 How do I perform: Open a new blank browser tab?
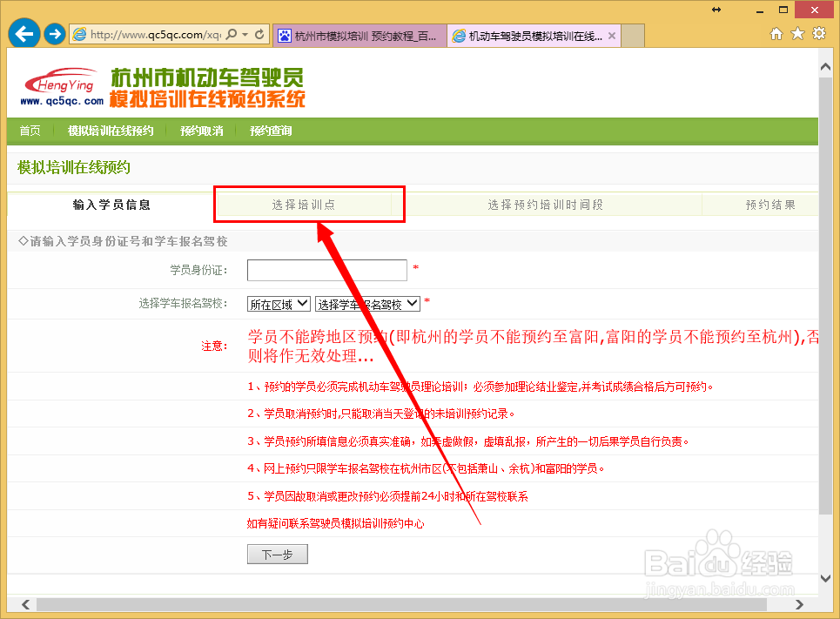tap(633, 36)
